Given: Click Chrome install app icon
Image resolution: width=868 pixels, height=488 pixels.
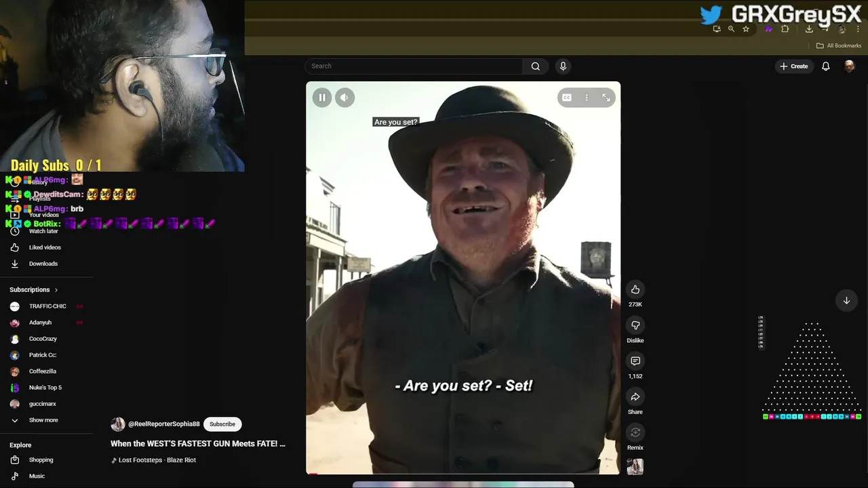Looking at the screenshot, I should click(x=717, y=29).
